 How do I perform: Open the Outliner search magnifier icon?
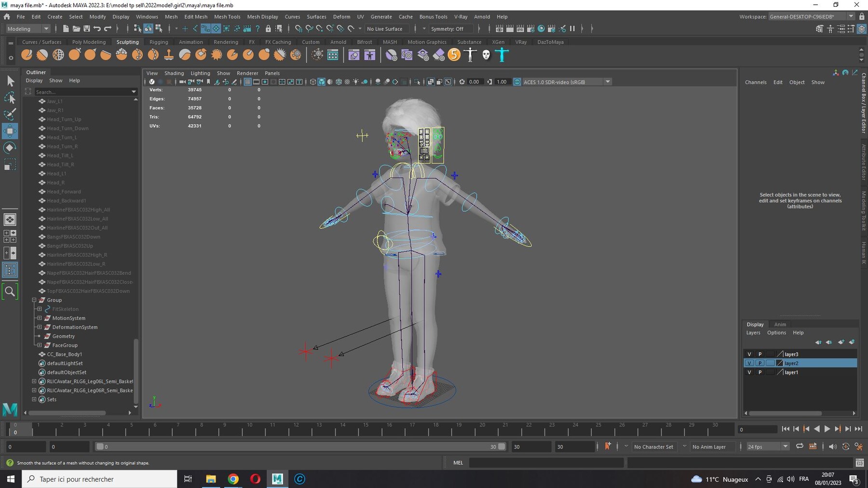click(x=10, y=291)
